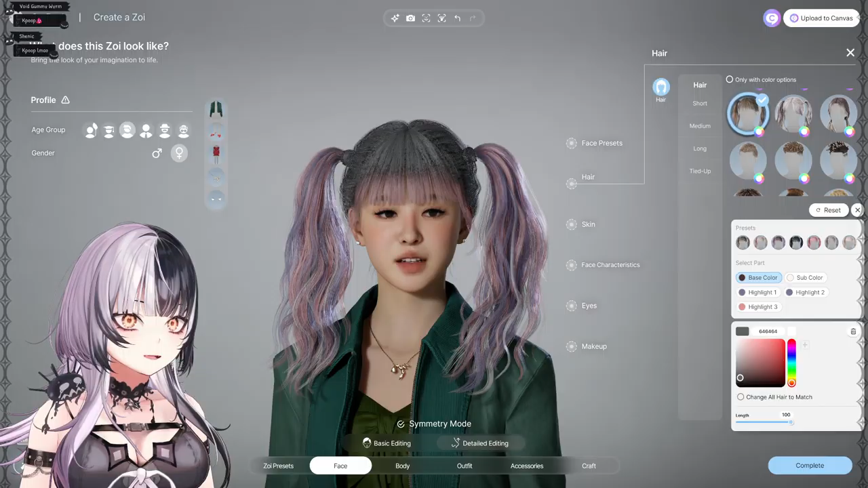
Task: Click the hex color input field
Action: tap(768, 331)
